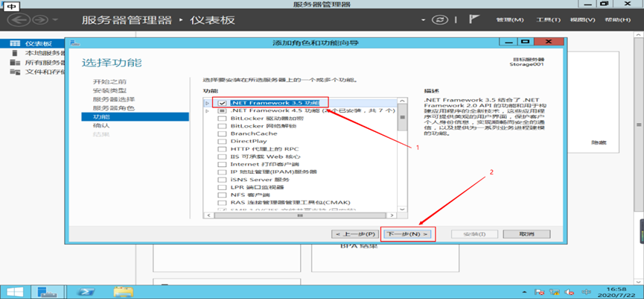The width and height of the screenshot is (644, 299).
Task: Select 文件和存储服务 icon in left sidebar
Action: pyautogui.click(x=15, y=72)
